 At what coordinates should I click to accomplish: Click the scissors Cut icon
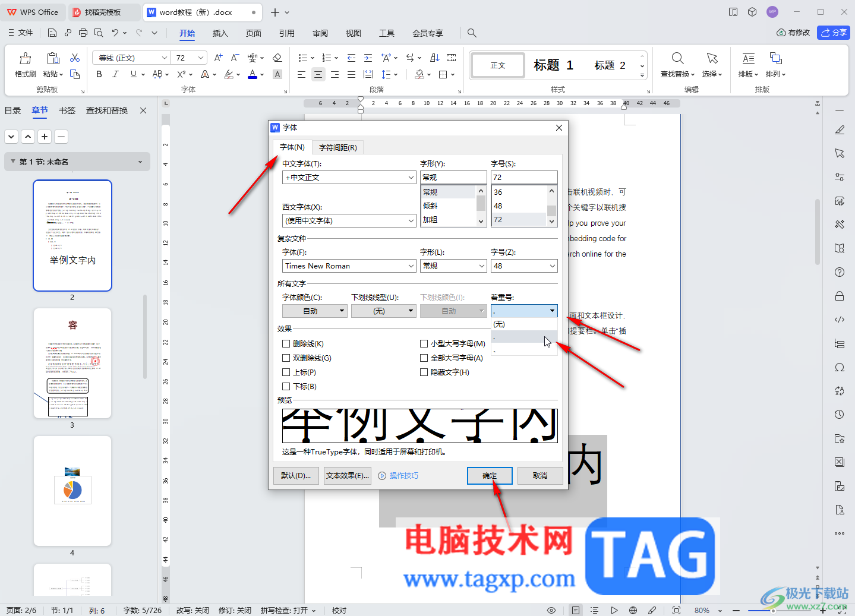pyautogui.click(x=75, y=58)
